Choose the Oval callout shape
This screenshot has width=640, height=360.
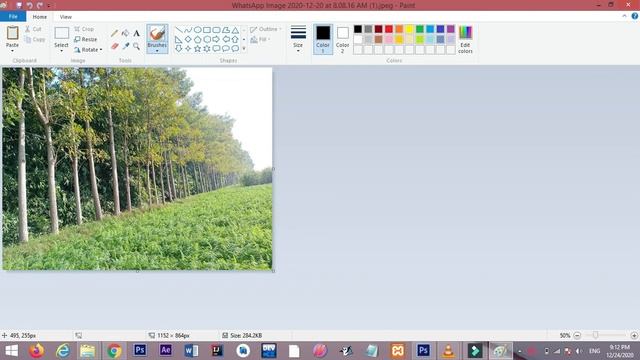(x=226, y=49)
